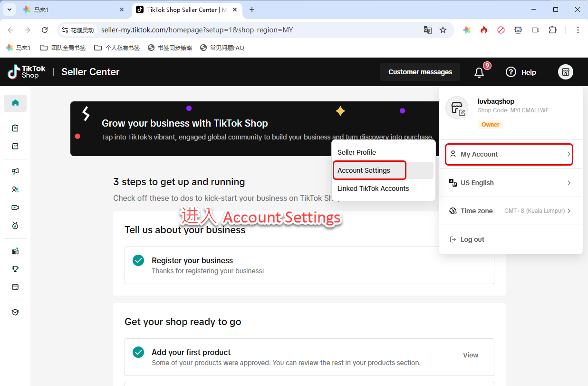Screen dimensions: 588x386
Task: Open the bar chart analytics sidebar icon
Action: tap(15, 251)
